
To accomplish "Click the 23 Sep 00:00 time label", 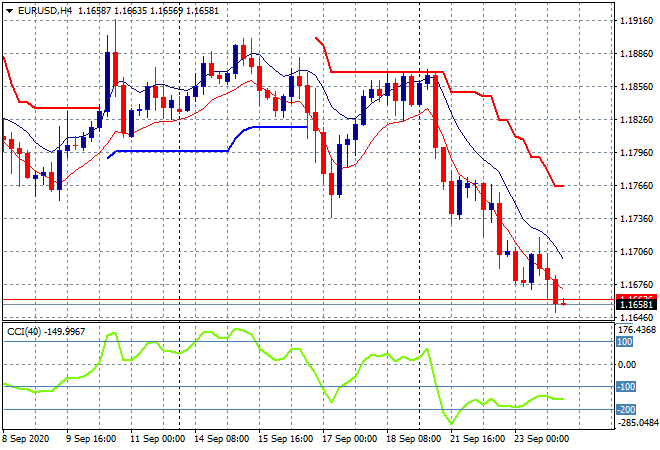I will tap(541, 439).
